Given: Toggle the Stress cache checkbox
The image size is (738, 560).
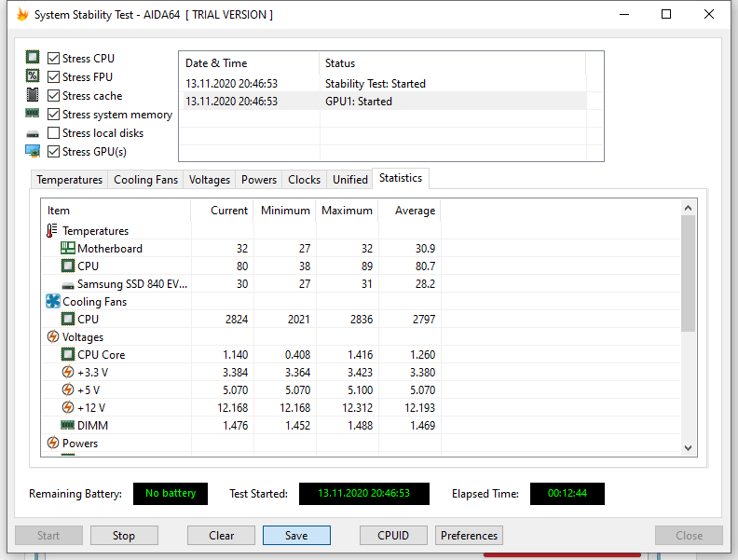Looking at the screenshot, I should (x=54, y=96).
